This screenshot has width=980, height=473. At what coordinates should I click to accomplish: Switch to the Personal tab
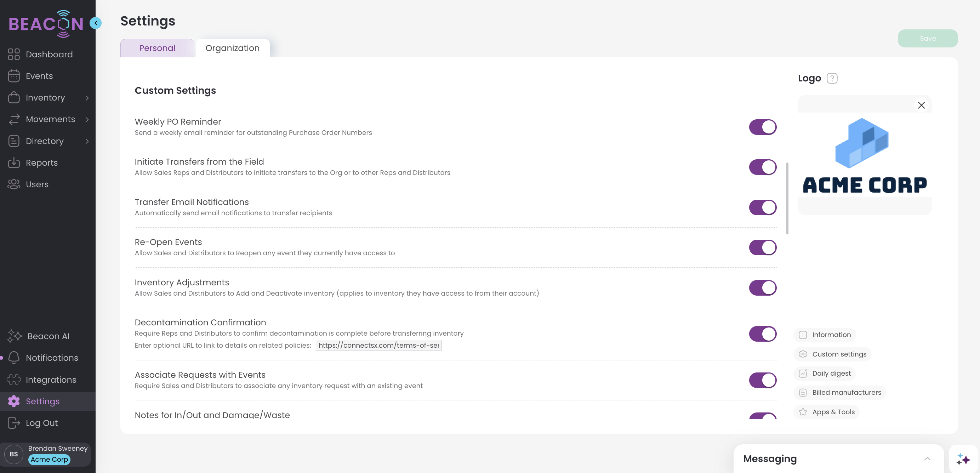pos(157,49)
